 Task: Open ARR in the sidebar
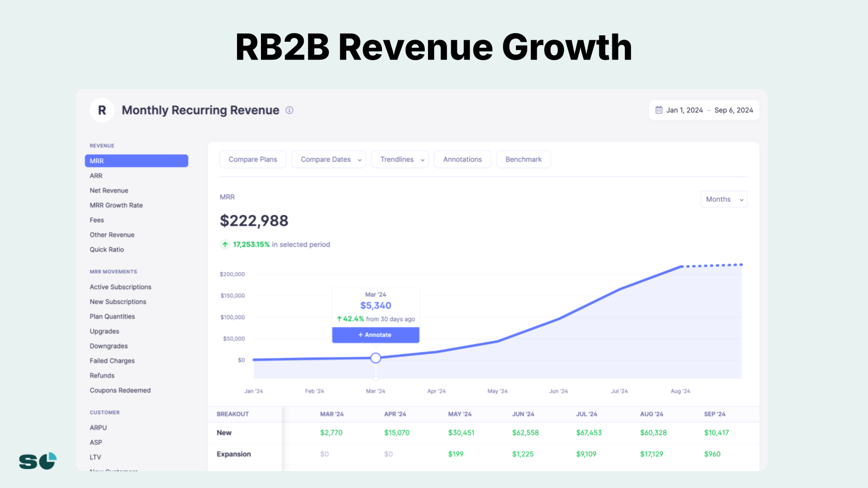point(96,176)
